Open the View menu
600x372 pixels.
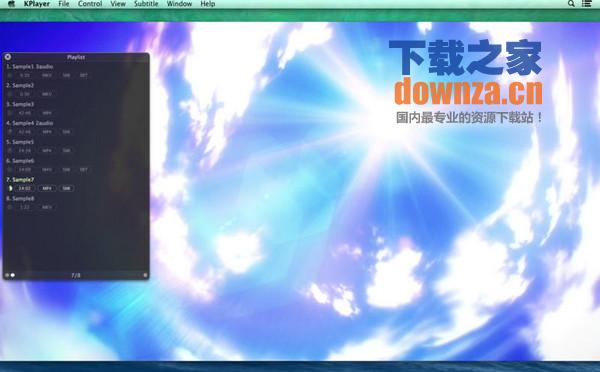coord(118,4)
